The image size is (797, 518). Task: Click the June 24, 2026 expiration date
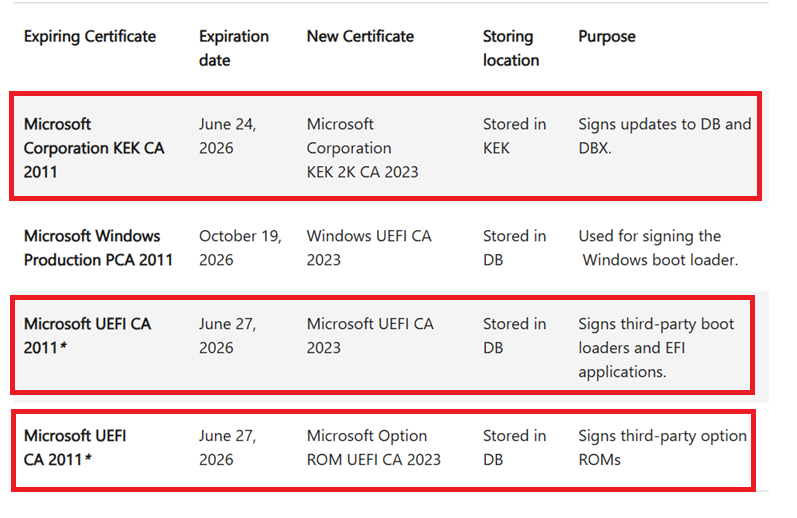pyautogui.click(x=228, y=136)
